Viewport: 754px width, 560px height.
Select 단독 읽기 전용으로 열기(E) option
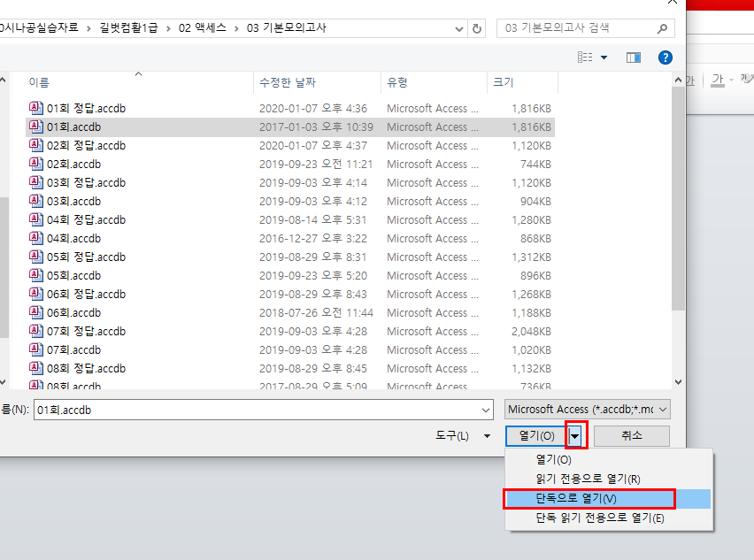pyautogui.click(x=599, y=518)
